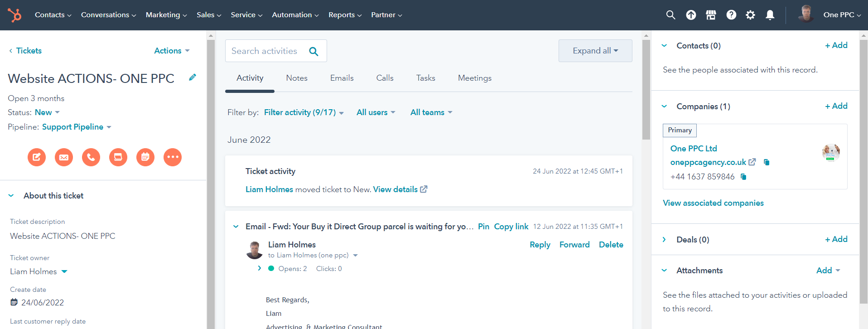Image resolution: width=868 pixels, height=329 pixels.
Task: Collapse the Contacts (0) section
Action: (664, 45)
